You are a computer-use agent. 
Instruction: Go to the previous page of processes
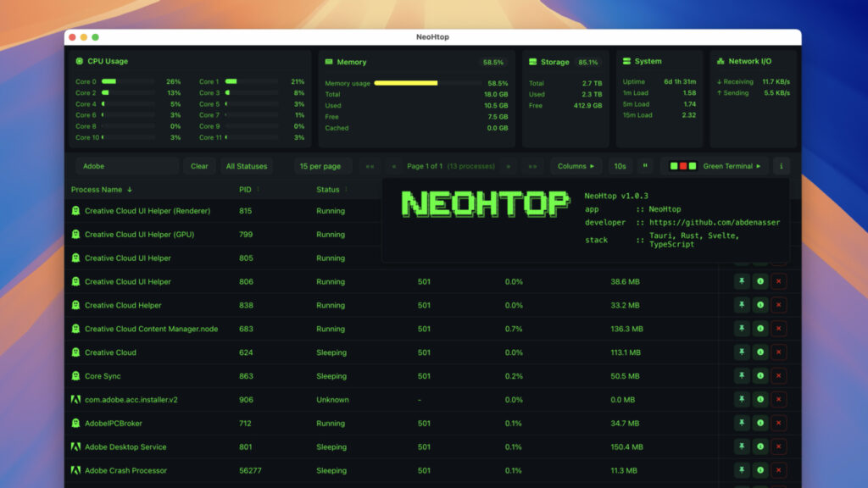coord(392,166)
